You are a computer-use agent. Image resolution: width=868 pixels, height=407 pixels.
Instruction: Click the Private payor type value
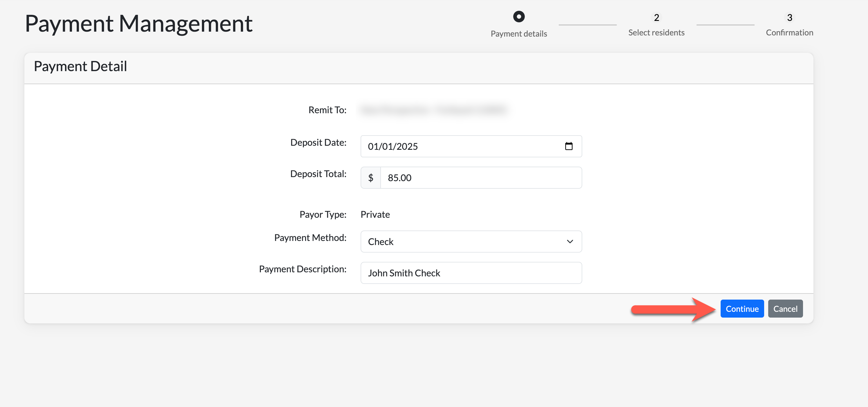(x=375, y=215)
